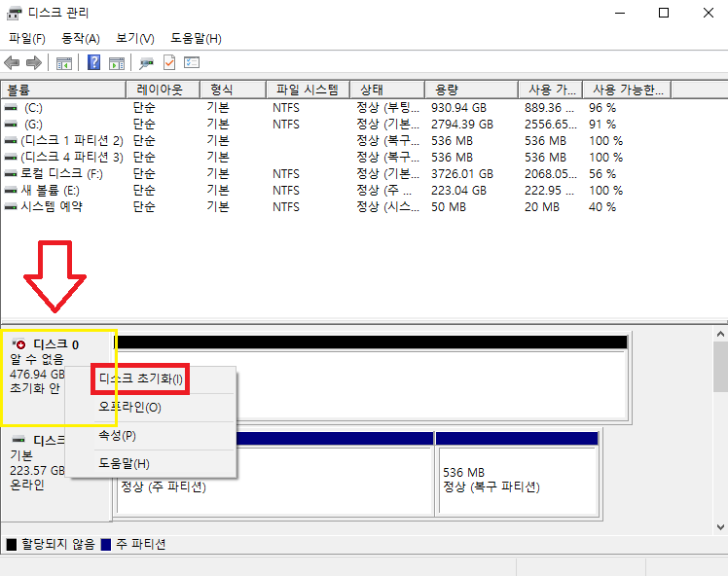The width and height of the screenshot is (728, 576).
Task: Open the 파일(F) menu
Action: (x=27, y=39)
